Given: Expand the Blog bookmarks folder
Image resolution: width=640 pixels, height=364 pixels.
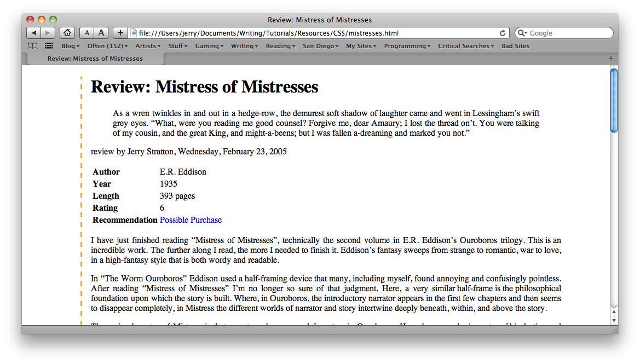Looking at the screenshot, I should click(70, 46).
